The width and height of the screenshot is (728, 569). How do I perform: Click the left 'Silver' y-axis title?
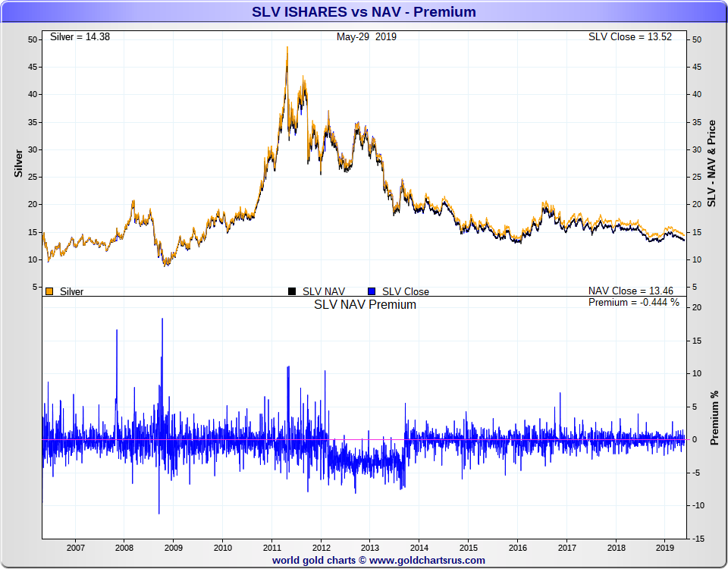point(18,163)
